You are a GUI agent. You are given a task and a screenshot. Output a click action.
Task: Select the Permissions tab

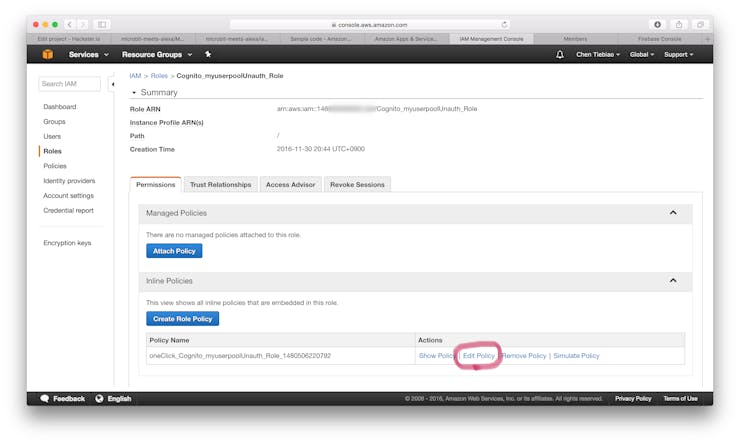tap(155, 184)
